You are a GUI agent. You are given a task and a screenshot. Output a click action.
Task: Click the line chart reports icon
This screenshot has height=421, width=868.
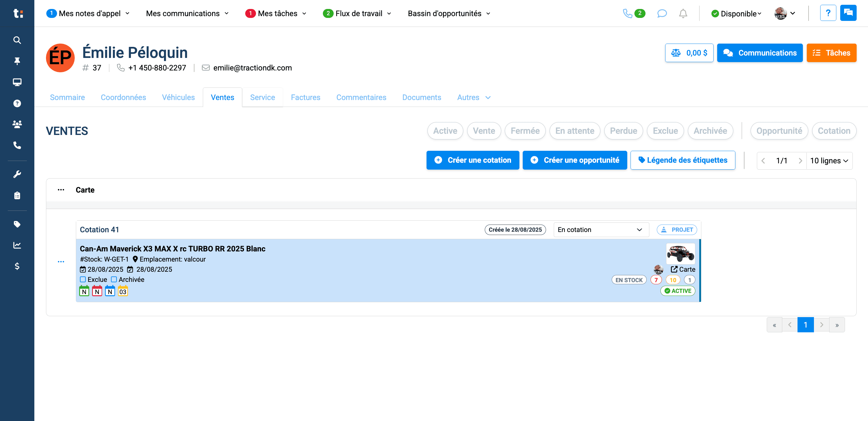[17, 245]
